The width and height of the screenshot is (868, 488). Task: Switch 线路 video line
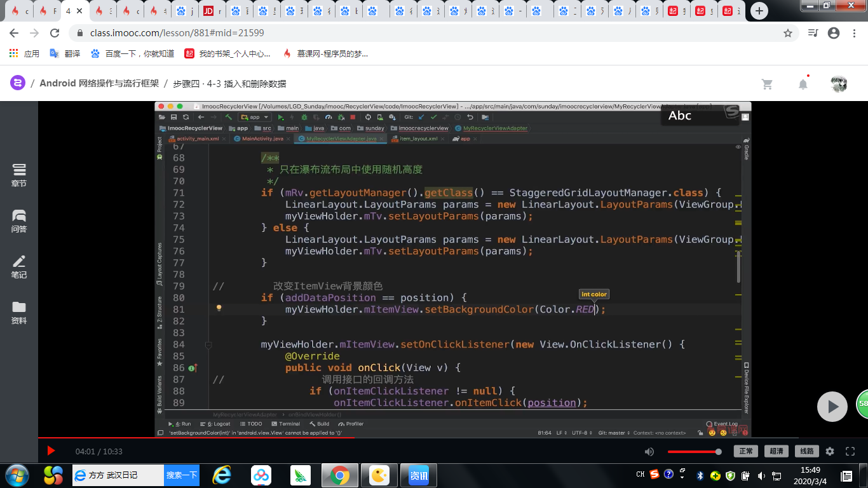806,451
